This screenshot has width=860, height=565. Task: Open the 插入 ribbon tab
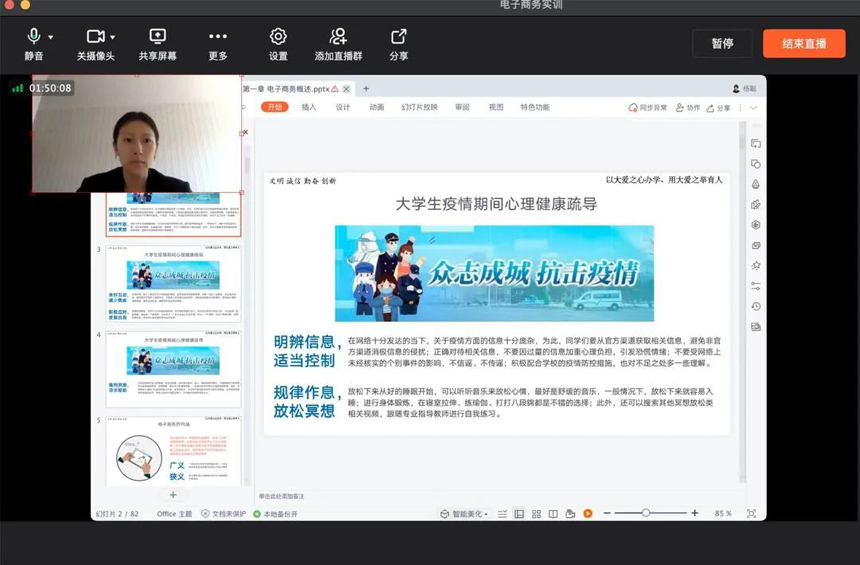tap(309, 107)
